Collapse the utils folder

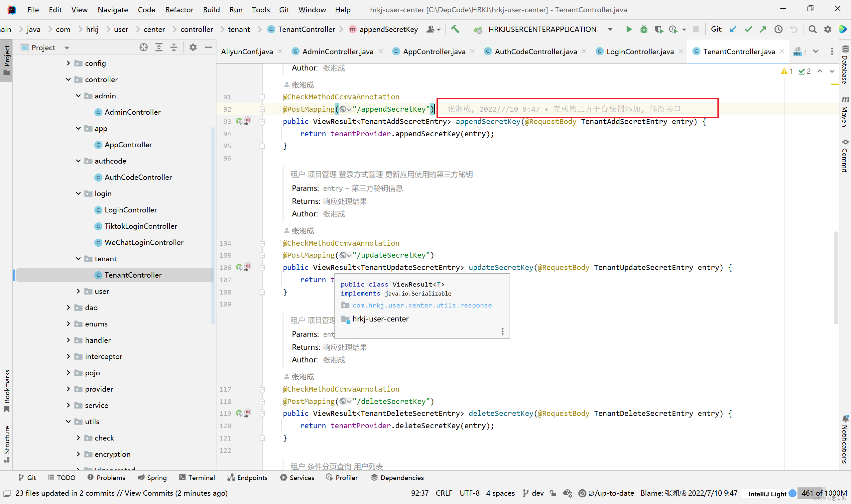(x=68, y=422)
